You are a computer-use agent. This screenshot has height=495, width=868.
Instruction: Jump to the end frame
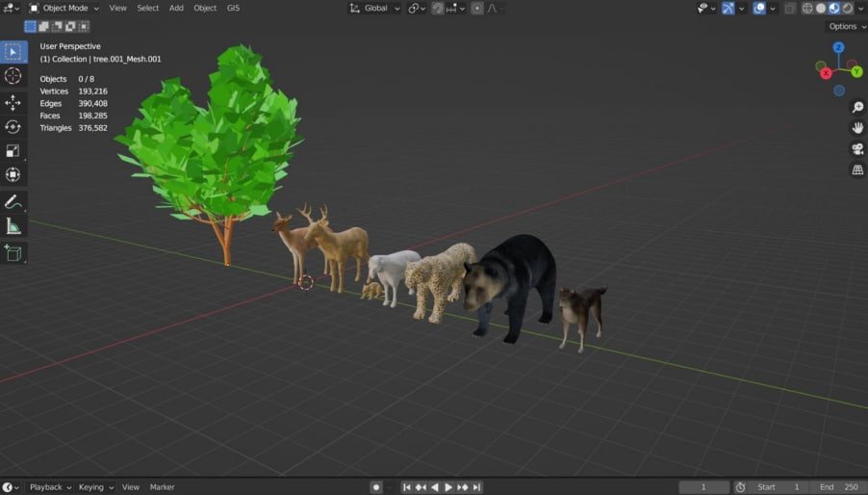point(476,487)
